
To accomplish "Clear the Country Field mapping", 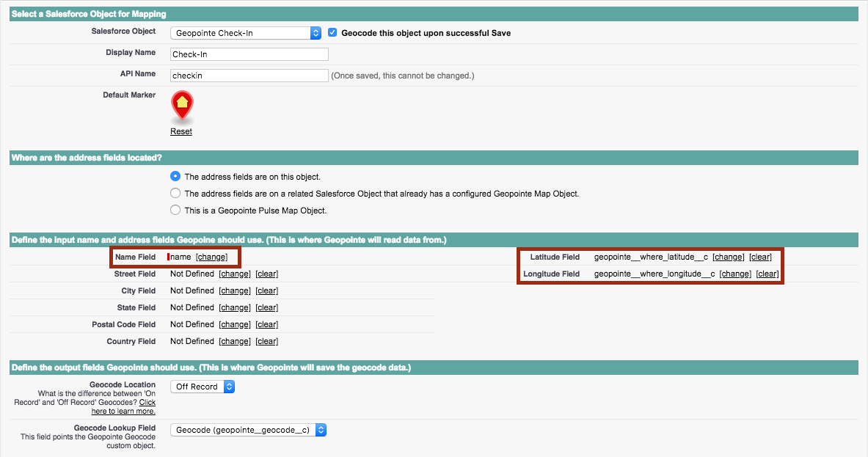I will (x=267, y=341).
